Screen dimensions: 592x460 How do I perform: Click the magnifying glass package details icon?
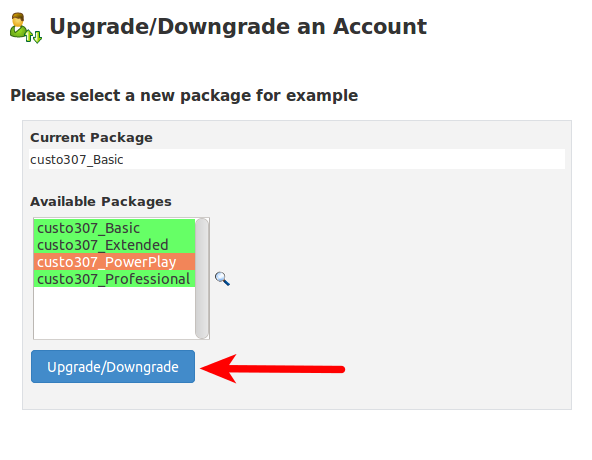pos(222,279)
